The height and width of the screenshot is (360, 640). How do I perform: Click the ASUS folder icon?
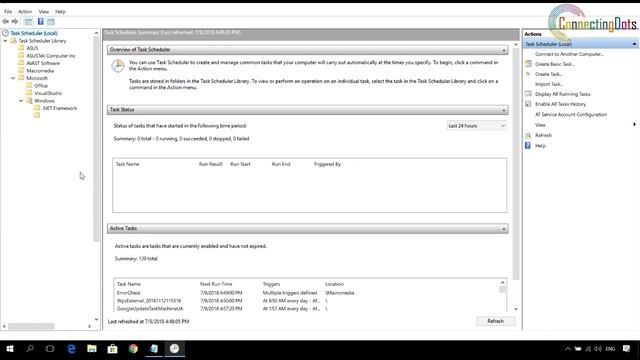point(21,48)
